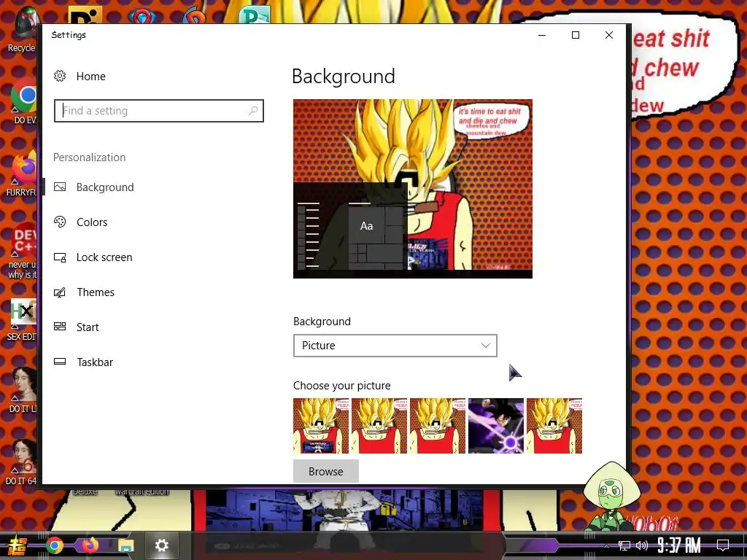Choose the first picture thumbnail
747x560 pixels.
pyautogui.click(x=321, y=426)
